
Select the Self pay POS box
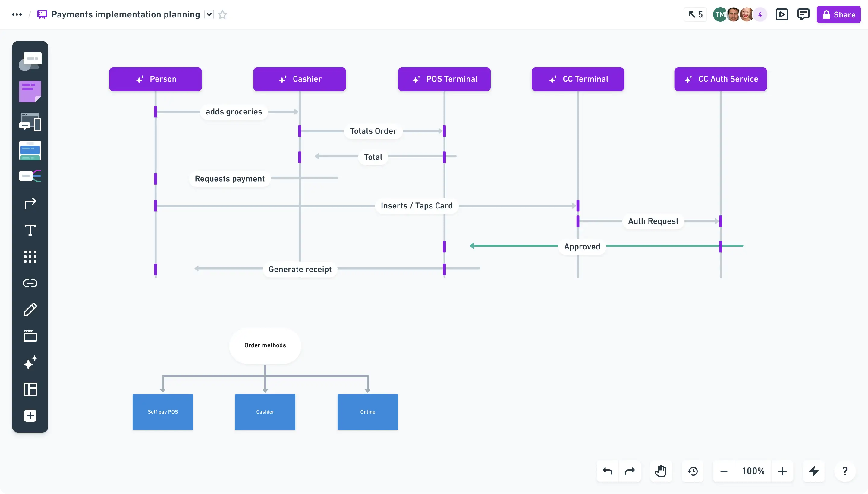pyautogui.click(x=163, y=411)
